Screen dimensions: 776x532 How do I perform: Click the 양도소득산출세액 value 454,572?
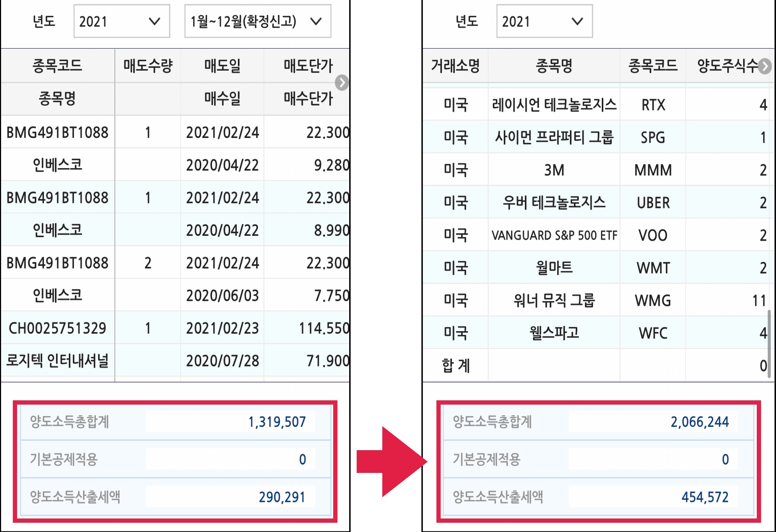pos(705,497)
